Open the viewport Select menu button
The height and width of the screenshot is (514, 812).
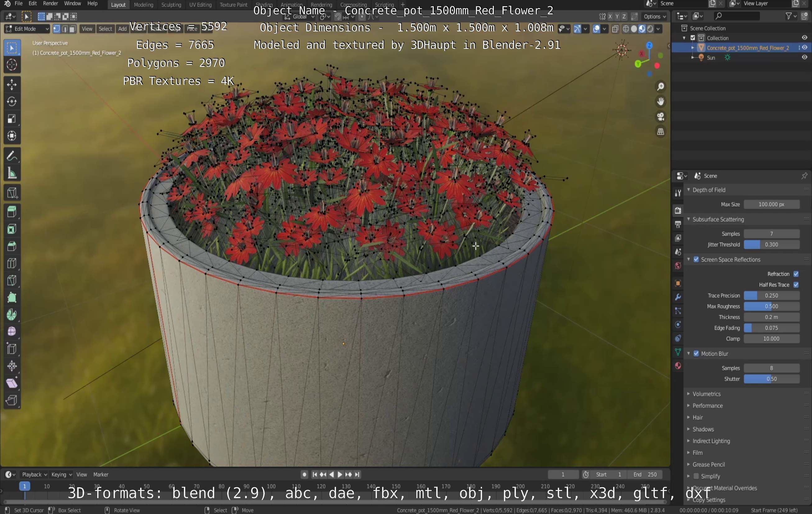tap(105, 29)
